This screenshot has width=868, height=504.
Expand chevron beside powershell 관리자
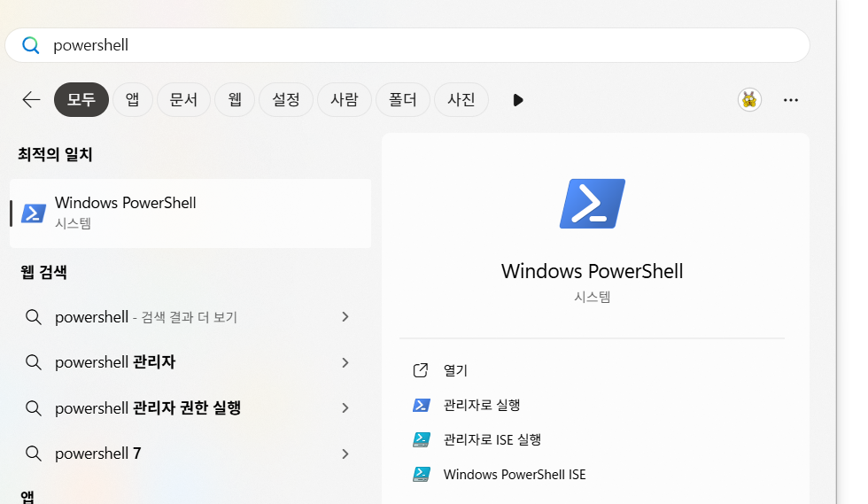tap(345, 362)
